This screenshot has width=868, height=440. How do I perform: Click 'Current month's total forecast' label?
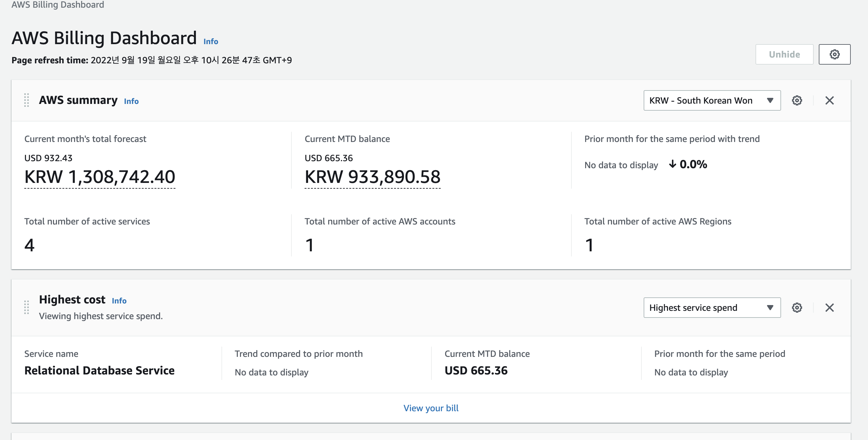coord(85,139)
